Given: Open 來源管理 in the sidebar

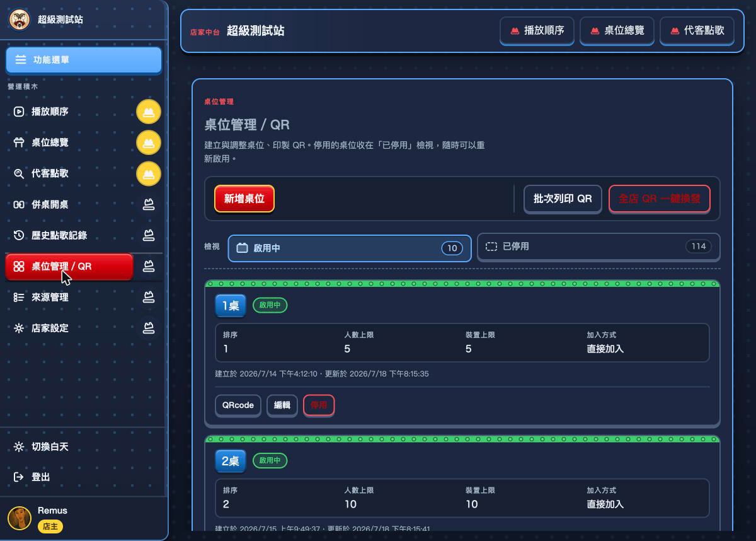Looking at the screenshot, I should point(69,297).
